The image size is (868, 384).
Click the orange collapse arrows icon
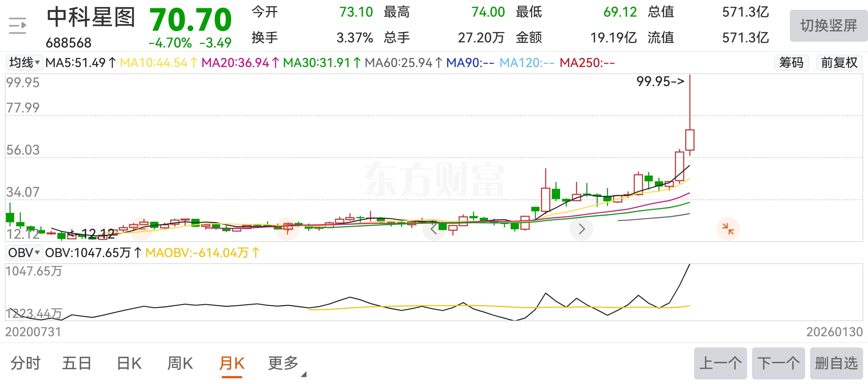click(x=728, y=229)
